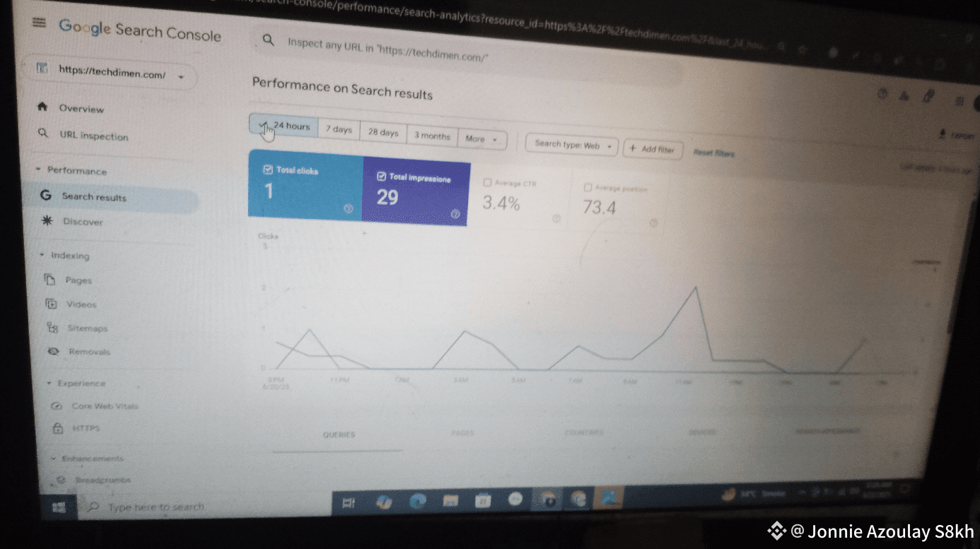Click the 73.4 average position value
The width and height of the screenshot is (980, 549).
tap(599, 208)
